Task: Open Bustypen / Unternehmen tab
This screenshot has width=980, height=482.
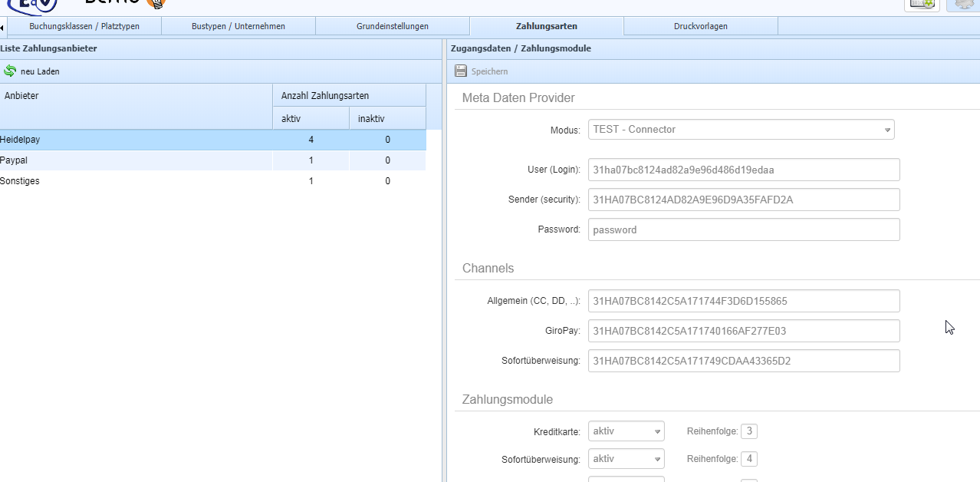Action: (238, 26)
